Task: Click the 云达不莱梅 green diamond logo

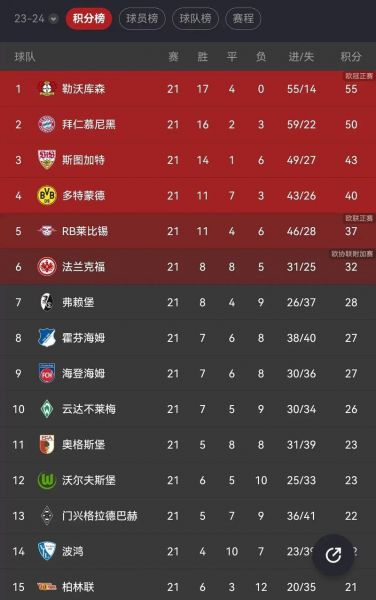Action: coord(47,409)
